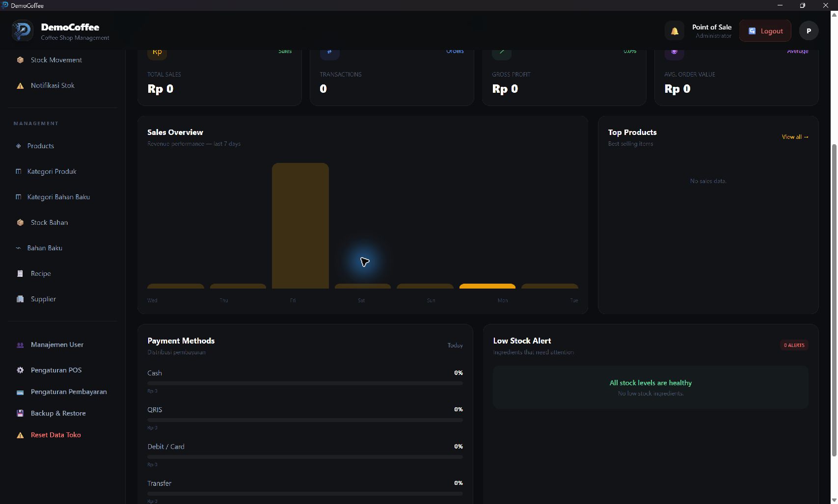This screenshot has height=504, width=838.
Task: Click the 'All stock levels are healthy' message
Action: 650,383
